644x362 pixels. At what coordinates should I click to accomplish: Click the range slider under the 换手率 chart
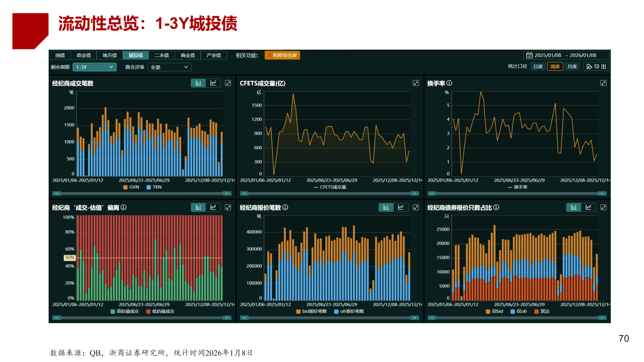click(518, 193)
